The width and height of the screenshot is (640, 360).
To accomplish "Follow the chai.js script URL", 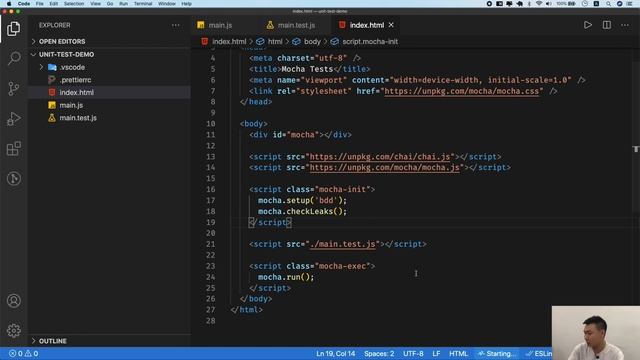I will click(380, 157).
